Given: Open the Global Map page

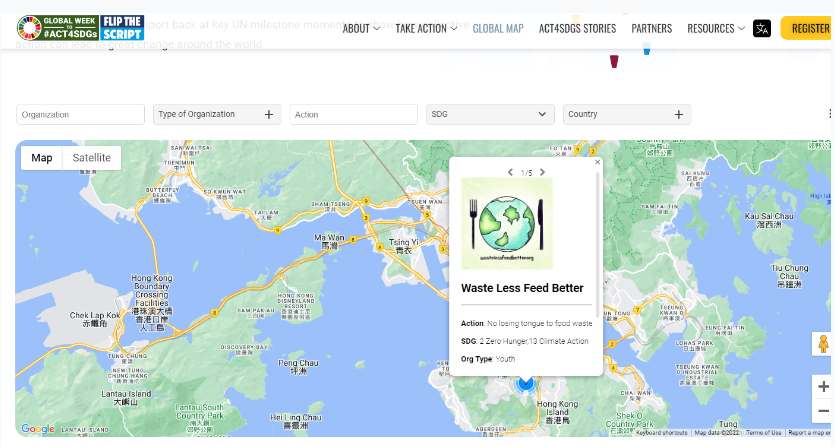Looking at the screenshot, I should [x=498, y=28].
